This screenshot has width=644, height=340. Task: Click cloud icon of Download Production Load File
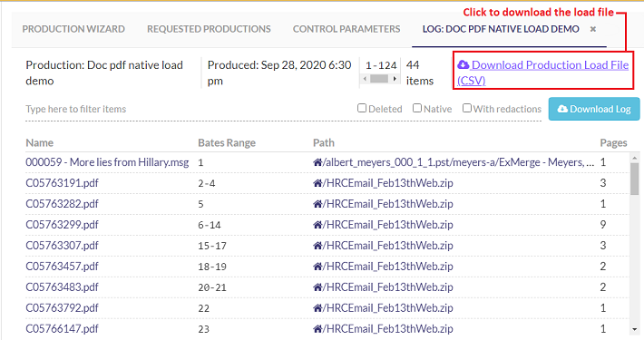[x=463, y=65]
